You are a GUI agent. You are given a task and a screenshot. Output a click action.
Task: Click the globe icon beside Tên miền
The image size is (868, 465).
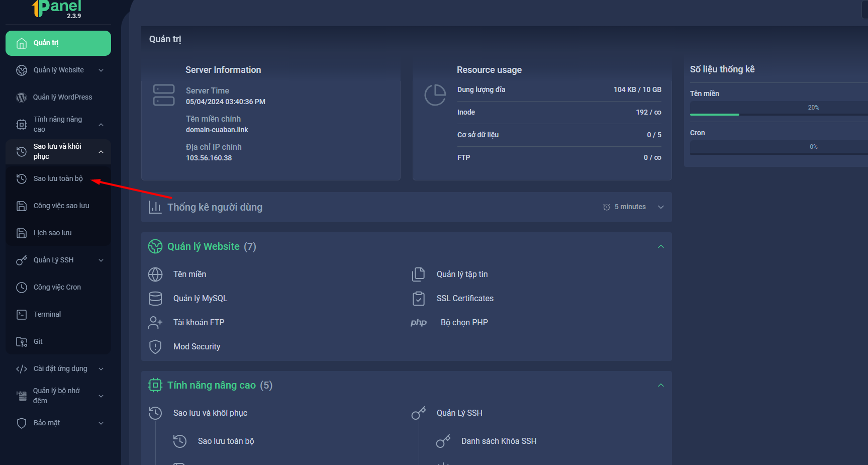pyautogui.click(x=155, y=274)
